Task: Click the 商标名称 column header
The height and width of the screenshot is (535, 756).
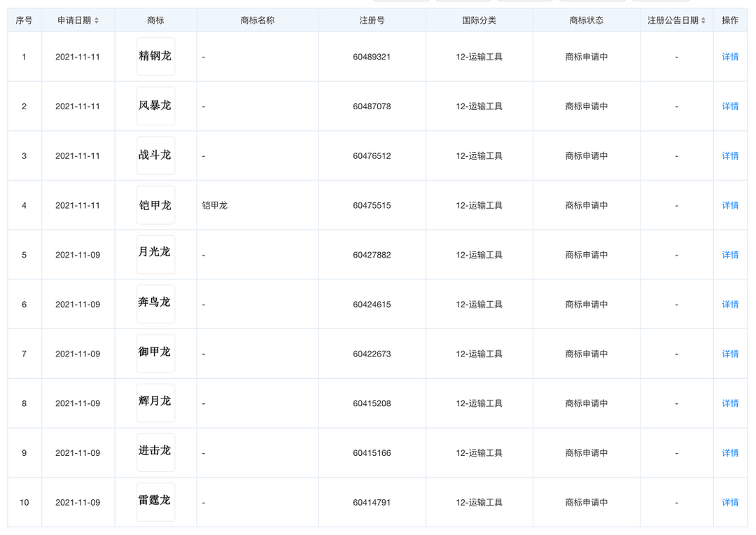Action: tap(258, 20)
